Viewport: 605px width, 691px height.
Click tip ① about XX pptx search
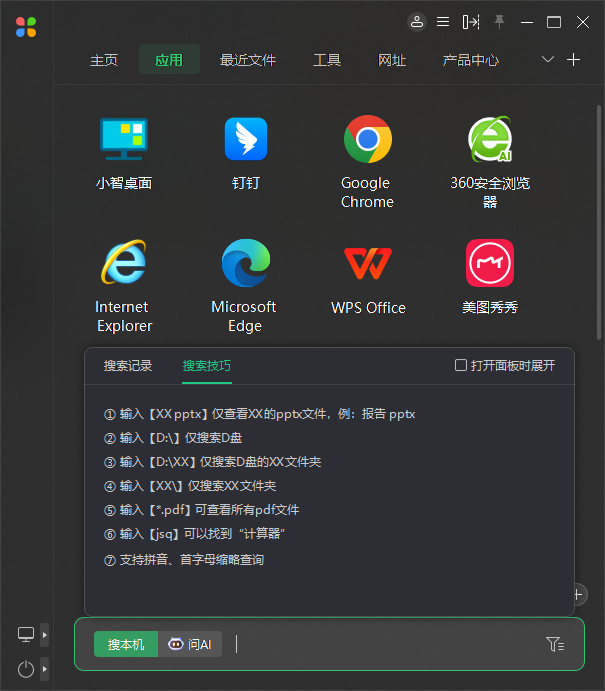click(x=260, y=414)
